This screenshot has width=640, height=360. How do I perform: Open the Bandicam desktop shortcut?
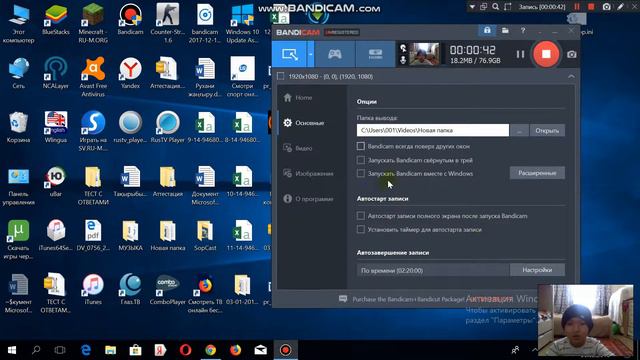pyautogui.click(x=130, y=19)
